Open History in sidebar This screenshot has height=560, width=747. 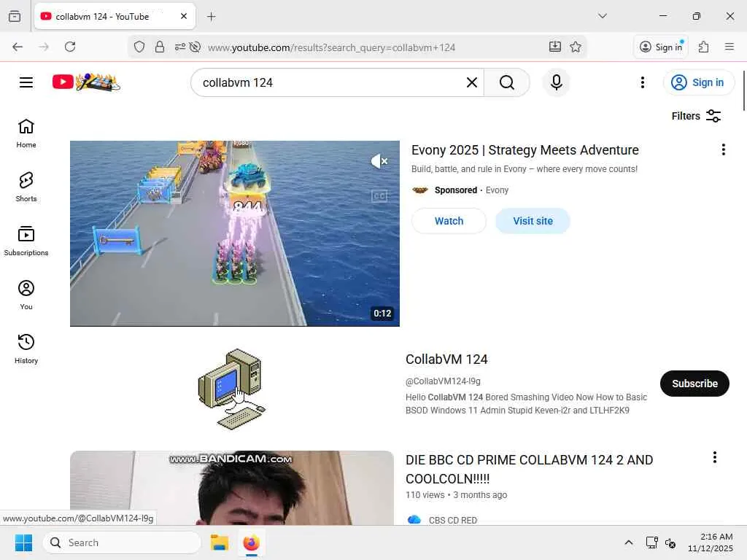coord(26,349)
